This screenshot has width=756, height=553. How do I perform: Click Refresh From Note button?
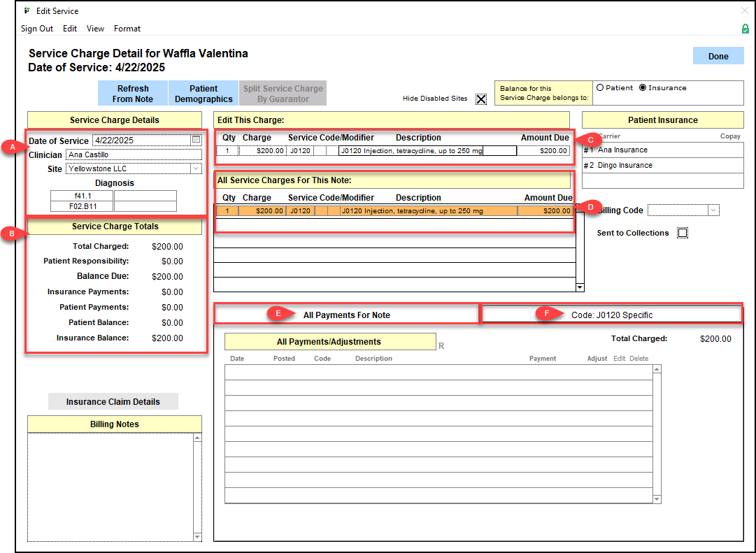pos(133,94)
